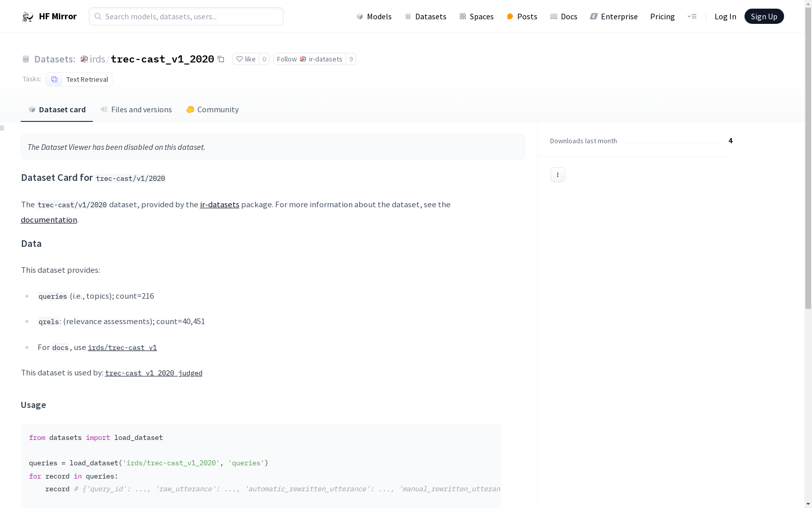812x508 pixels.
Task: Click Log In
Action: point(725,16)
